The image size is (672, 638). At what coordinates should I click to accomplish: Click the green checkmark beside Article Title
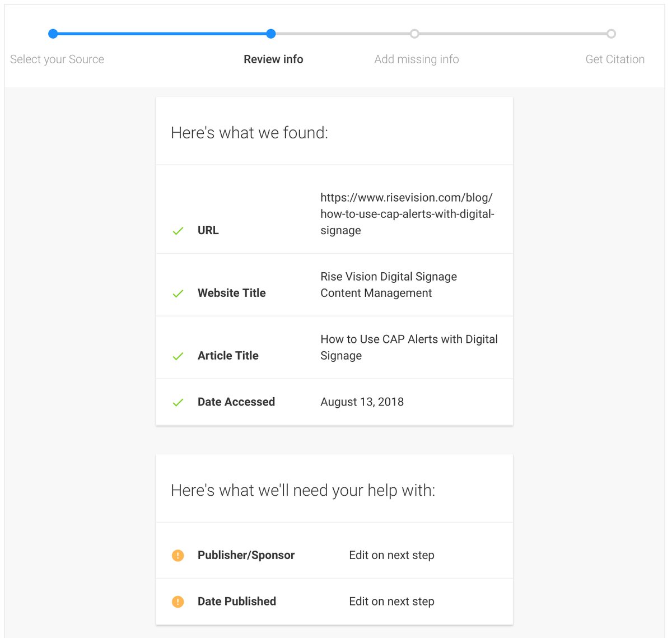pyautogui.click(x=178, y=356)
